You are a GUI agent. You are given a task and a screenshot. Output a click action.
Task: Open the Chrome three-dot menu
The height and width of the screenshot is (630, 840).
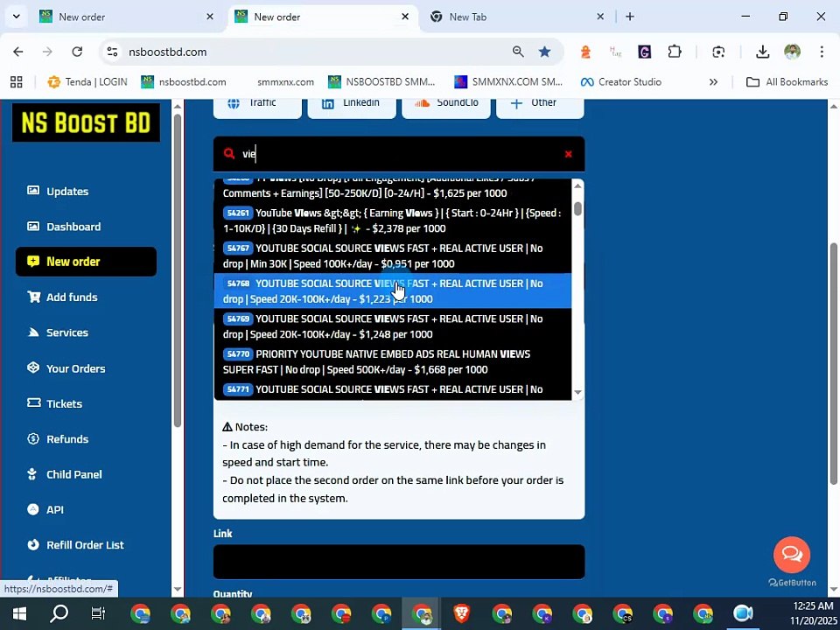822,52
